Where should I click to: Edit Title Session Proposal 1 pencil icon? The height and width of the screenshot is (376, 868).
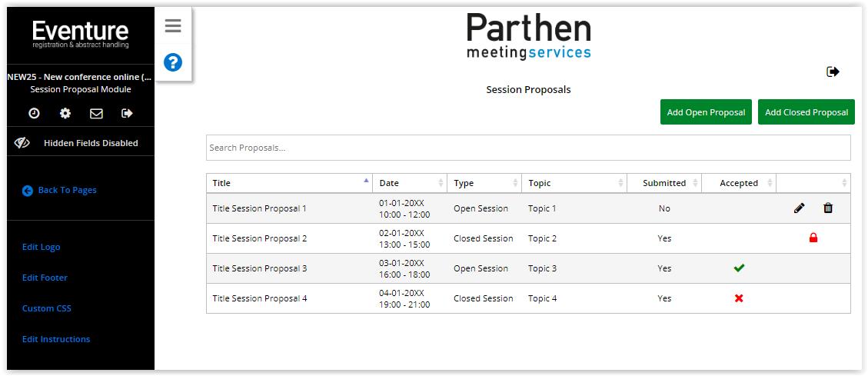click(800, 208)
